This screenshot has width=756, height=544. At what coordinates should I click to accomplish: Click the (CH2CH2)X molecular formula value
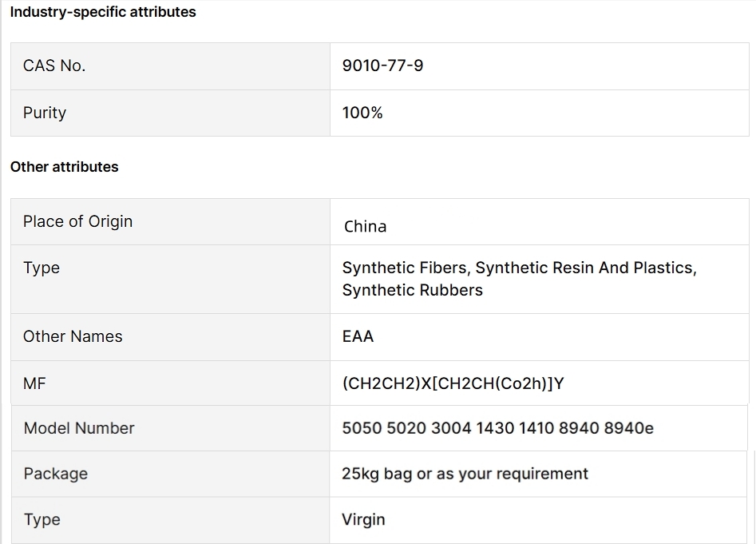453,383
